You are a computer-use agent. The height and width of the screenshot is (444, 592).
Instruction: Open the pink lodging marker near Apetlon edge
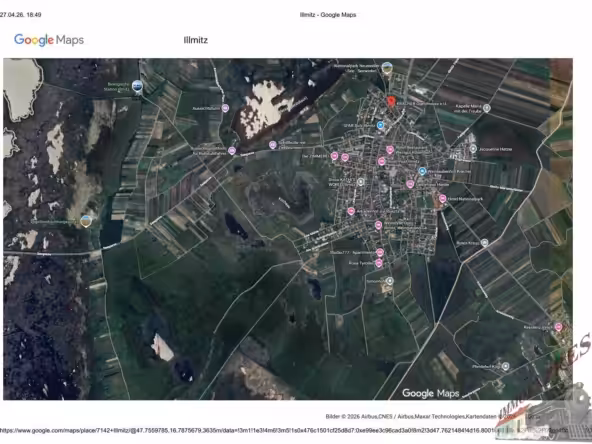[558, 327]
